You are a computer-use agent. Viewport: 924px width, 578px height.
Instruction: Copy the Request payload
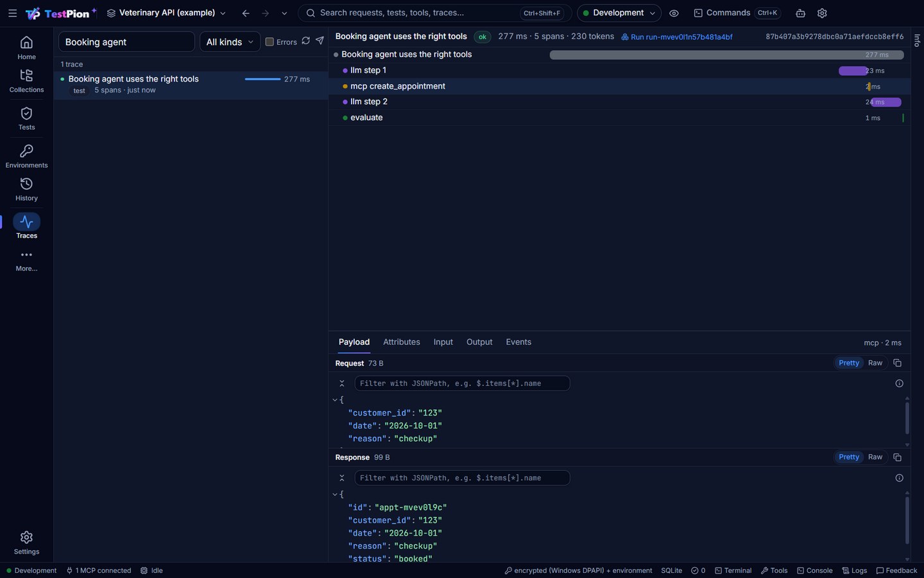(x=897, y=363)
